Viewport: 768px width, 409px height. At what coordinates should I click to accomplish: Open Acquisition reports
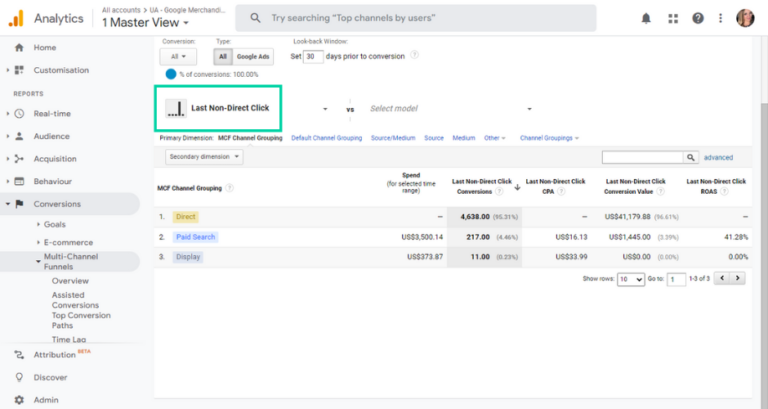(x=55, y=159)
